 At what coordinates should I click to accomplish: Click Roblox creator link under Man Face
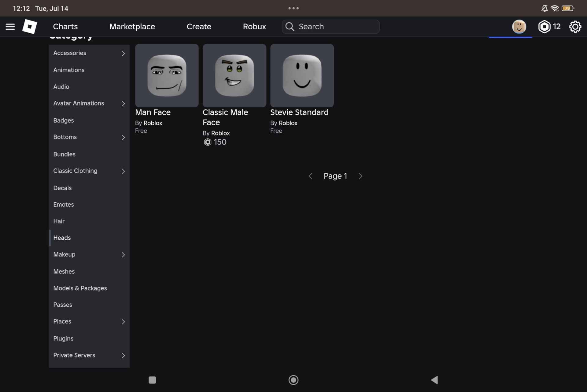click(153, 123)
